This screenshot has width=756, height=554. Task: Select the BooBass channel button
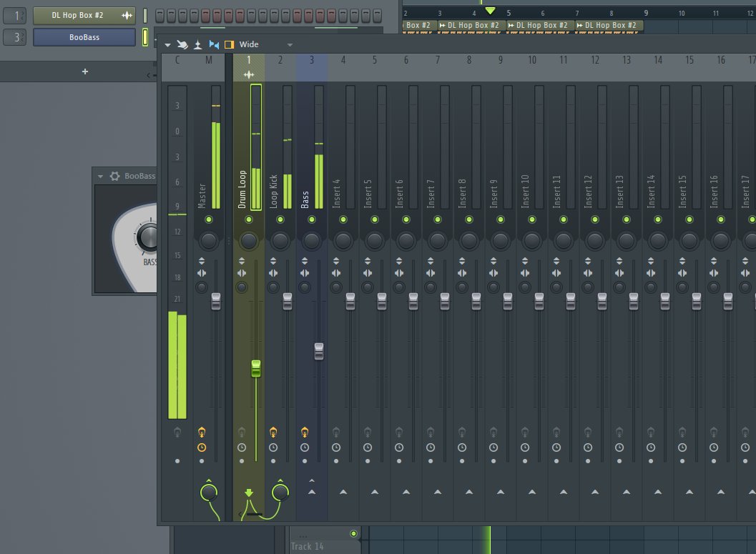point(84,37)
